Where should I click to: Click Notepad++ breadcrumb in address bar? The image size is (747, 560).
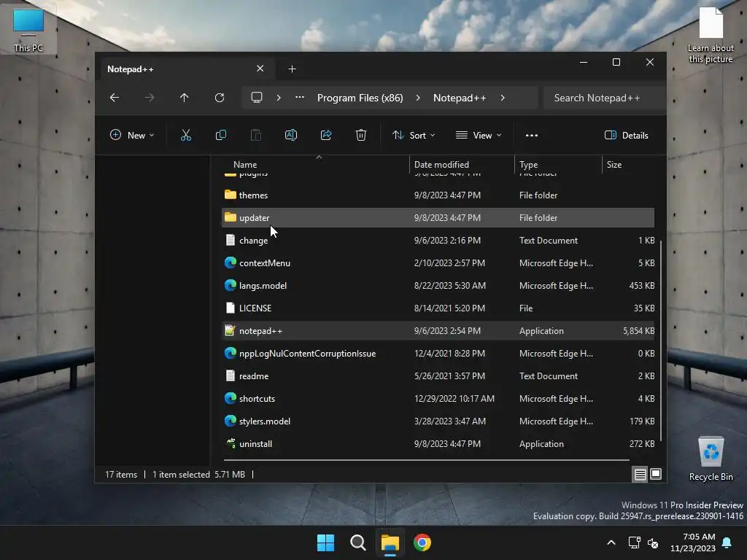pyautogui.click(x=460, y=98)
